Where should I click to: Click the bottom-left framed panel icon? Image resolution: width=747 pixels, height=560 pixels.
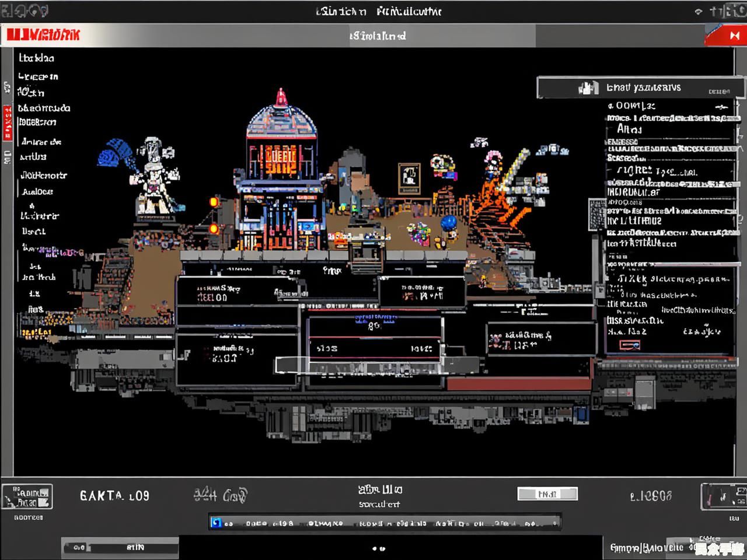pos(27,497)
